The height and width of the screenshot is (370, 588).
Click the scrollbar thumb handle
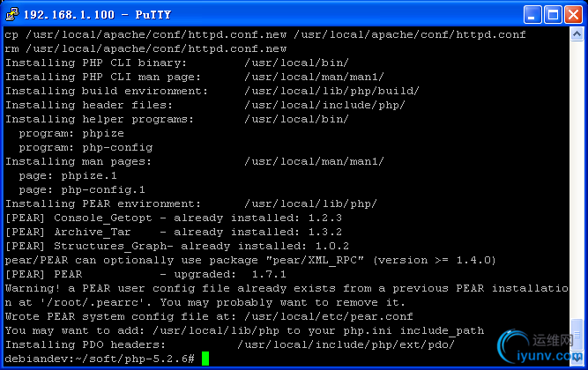577,335
